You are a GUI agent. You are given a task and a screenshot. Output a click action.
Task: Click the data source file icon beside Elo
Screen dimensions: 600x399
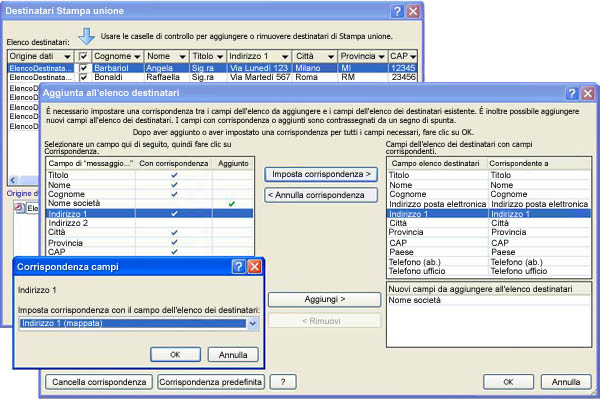[x=19, y=207]
